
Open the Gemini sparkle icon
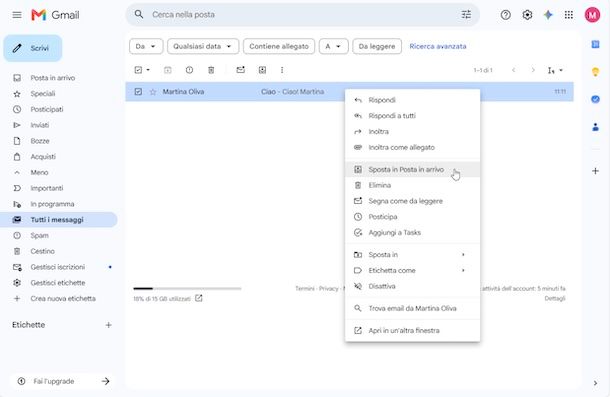coord(548,15)
